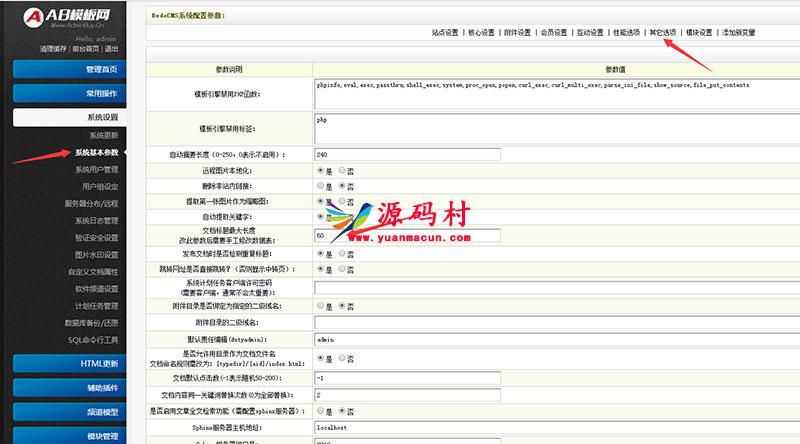Open 自定义文档属性 in the sidebar
800x444 pixels.
click(93, 272)
